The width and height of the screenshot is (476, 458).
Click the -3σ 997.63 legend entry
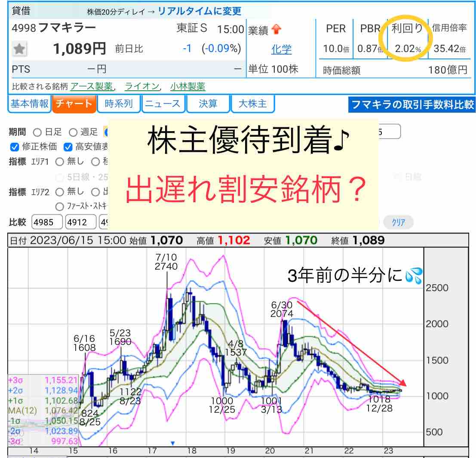click(x=43, y=441)
